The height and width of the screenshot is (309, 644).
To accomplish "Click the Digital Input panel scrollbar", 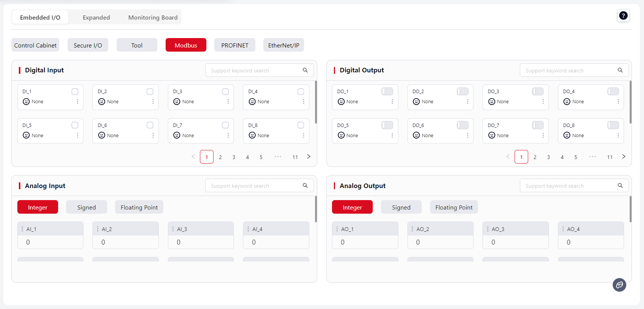I will pyautogui.click(x=316, y=102).
